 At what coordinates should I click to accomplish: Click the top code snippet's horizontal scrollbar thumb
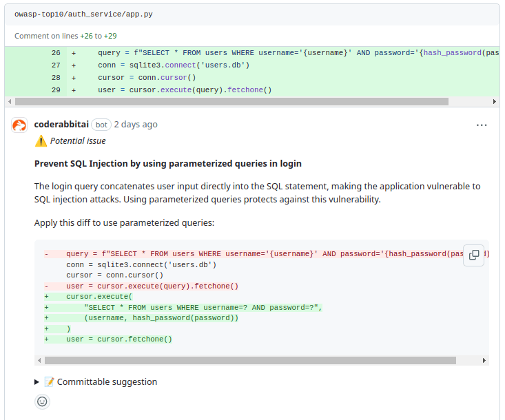[231, 101]
